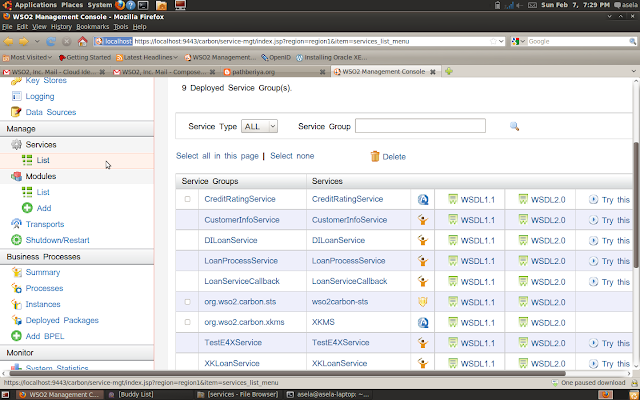Click the Select none link

[292, 156]
